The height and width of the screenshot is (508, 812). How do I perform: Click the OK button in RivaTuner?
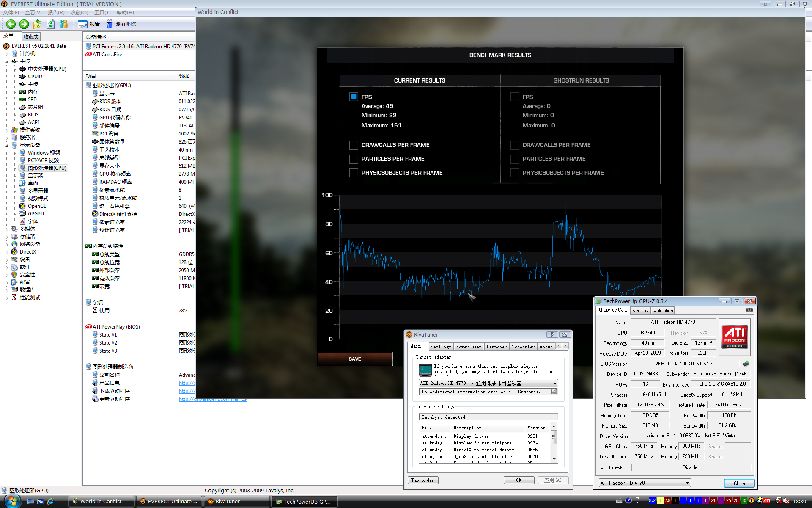519,480
